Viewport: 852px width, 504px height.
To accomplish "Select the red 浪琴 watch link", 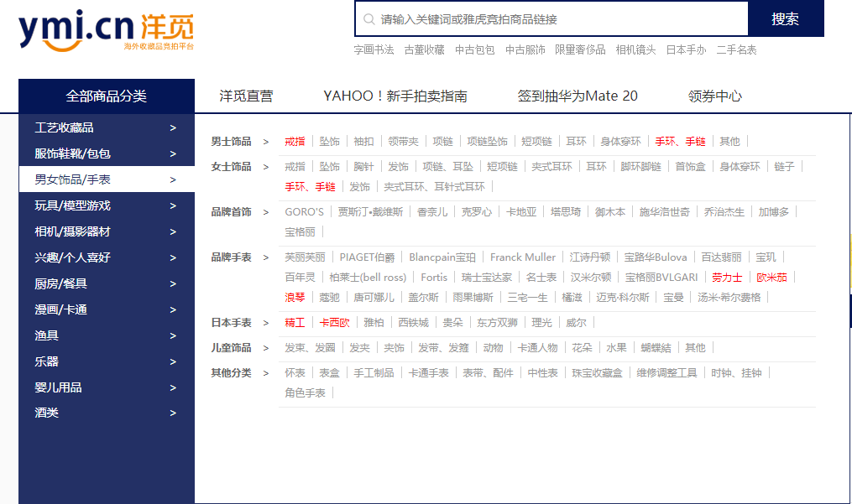I will coord(295,298).
